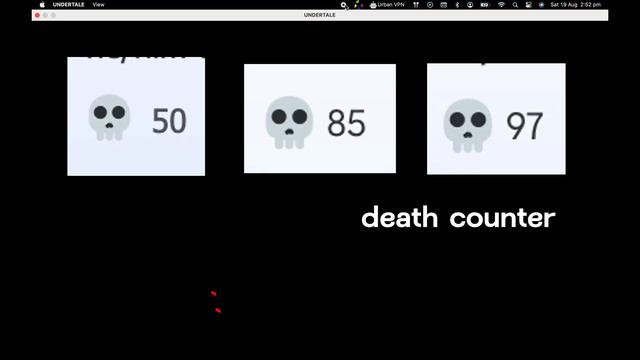Open the Bluetooth status menu
The image size is (640, 360).
point(457,5)
